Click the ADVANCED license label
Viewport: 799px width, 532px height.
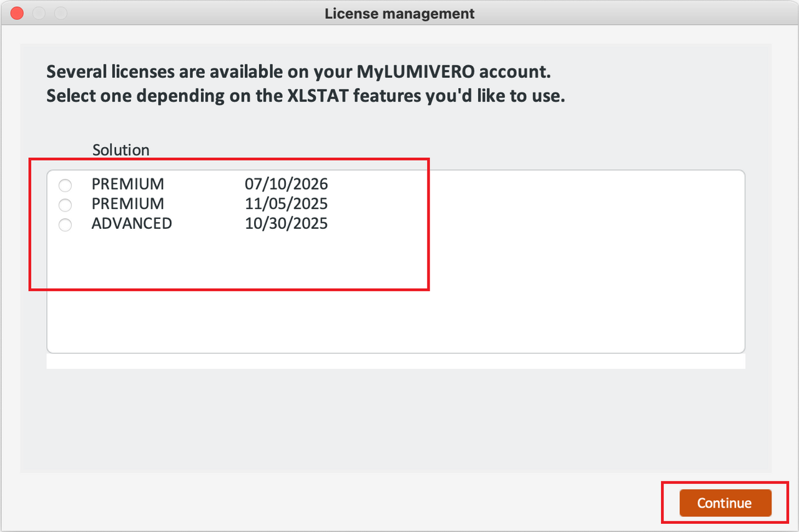(132, 224)
